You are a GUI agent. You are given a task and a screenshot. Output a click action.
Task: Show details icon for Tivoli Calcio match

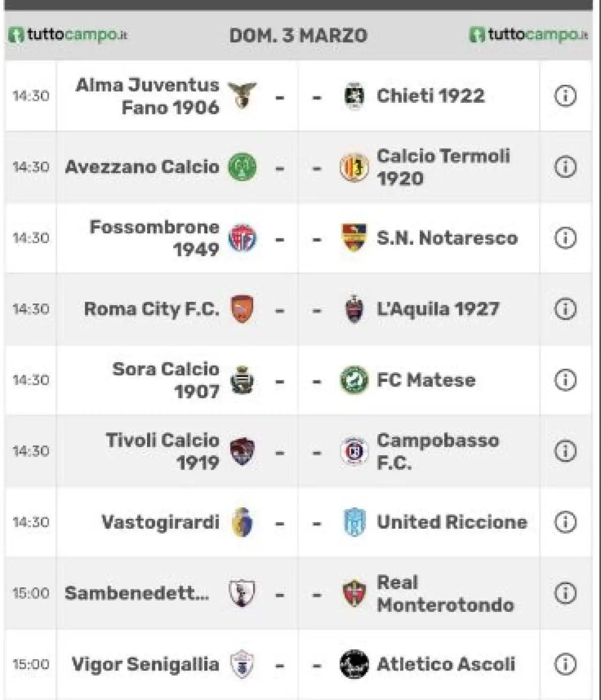click(565, 451)
